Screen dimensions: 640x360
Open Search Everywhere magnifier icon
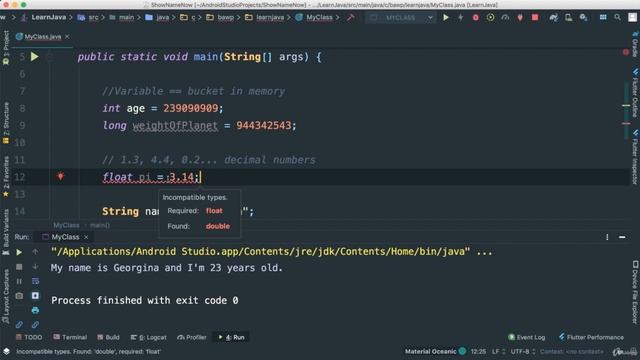click(618, 18)
